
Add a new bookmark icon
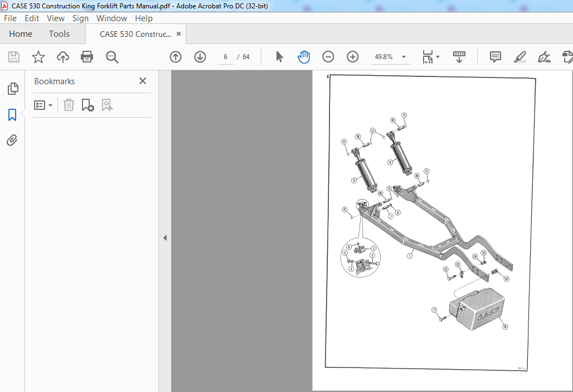click(x=88, y=105)
